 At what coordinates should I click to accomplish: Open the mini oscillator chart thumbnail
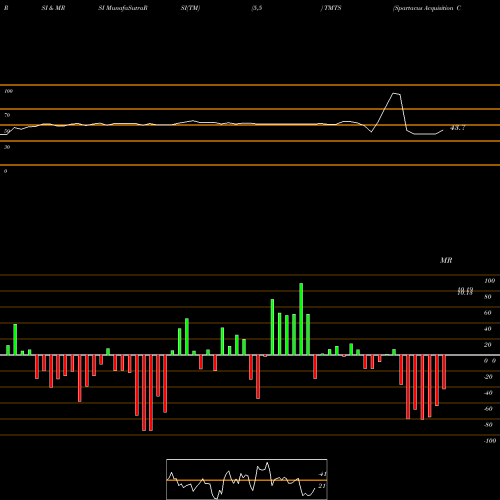(247, 479)
